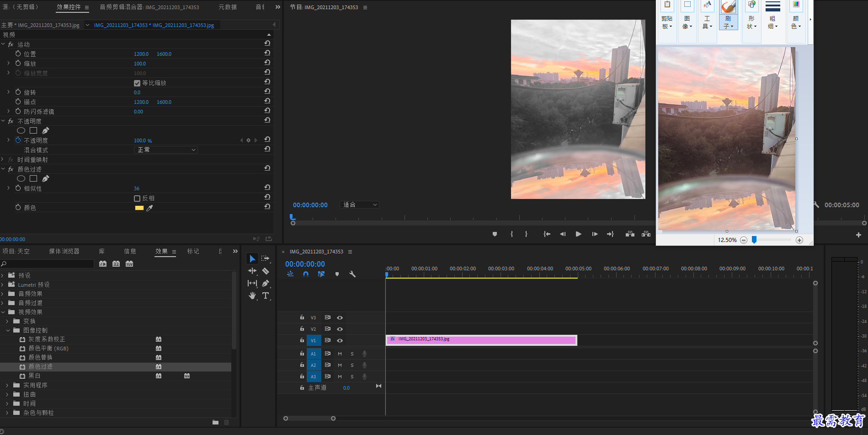Select the Selection tool arrow
Viewport: 868px width, 435px height.
coord(252,259)
